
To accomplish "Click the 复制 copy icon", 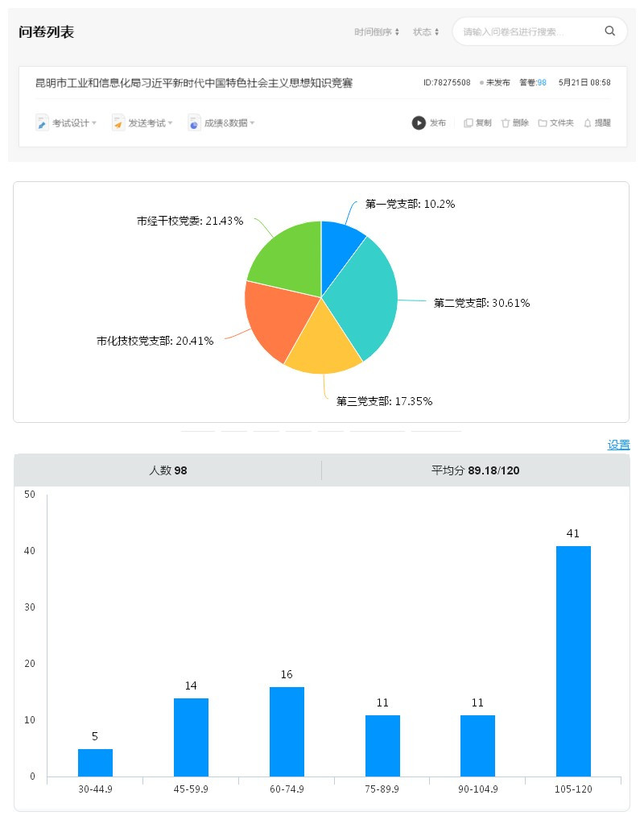I will click(x=468, y=123).
